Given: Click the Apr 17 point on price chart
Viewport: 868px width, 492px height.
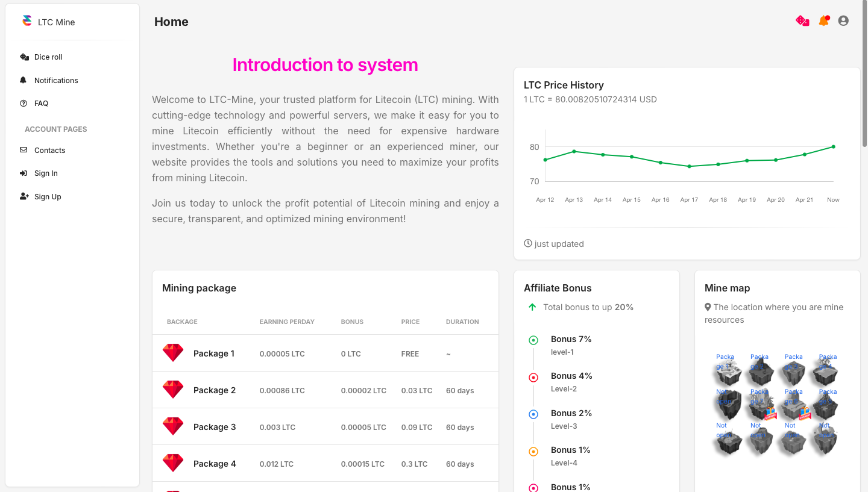Looking at the screenshot, I should [x=689, y=166].
